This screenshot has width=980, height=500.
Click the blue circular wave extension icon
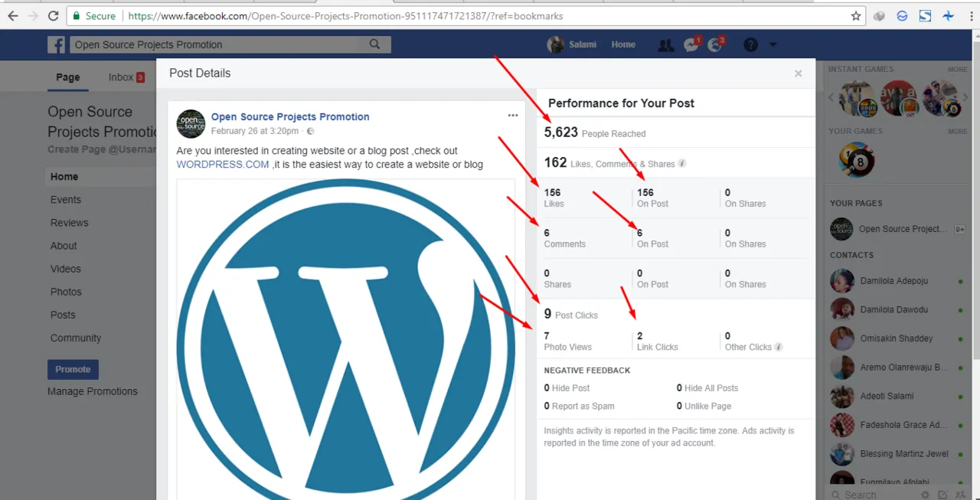pyautogui.click(x=903, y=15)
